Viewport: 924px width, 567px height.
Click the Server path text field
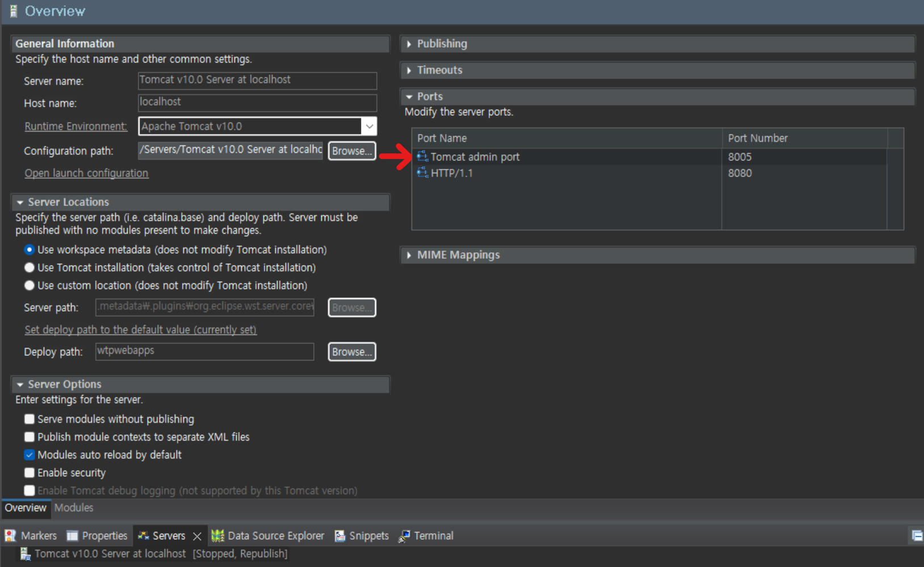(204, 307)
